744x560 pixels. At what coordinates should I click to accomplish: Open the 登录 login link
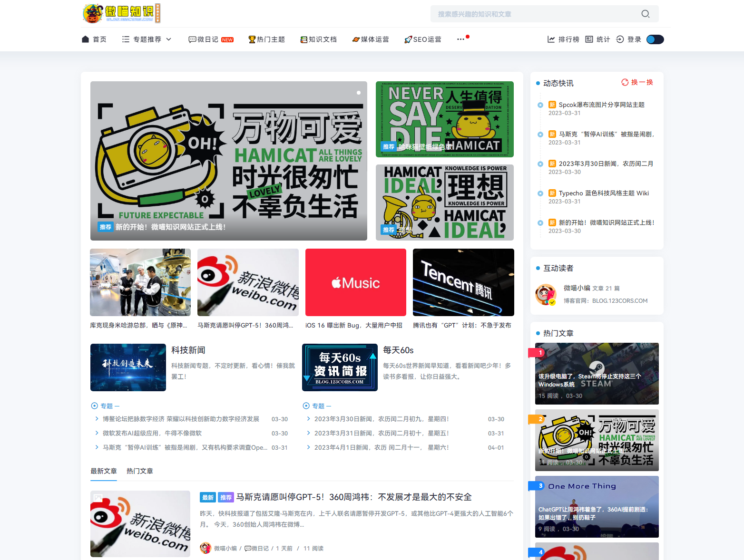(x=629, y=39)
